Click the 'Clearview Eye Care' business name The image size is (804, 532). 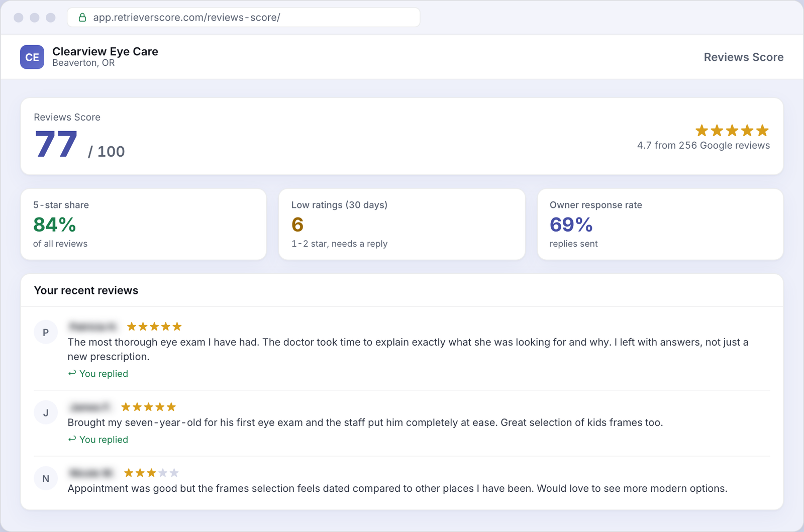[105, 51]
